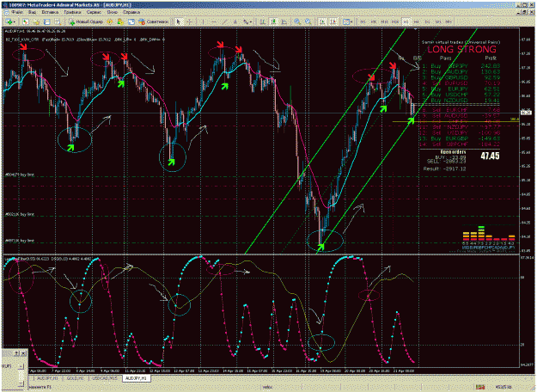Image resolution: width=537 pixels, height=392 pixels.
Task: Select the Crosshair tool
Action: click(x=189, y=21)
